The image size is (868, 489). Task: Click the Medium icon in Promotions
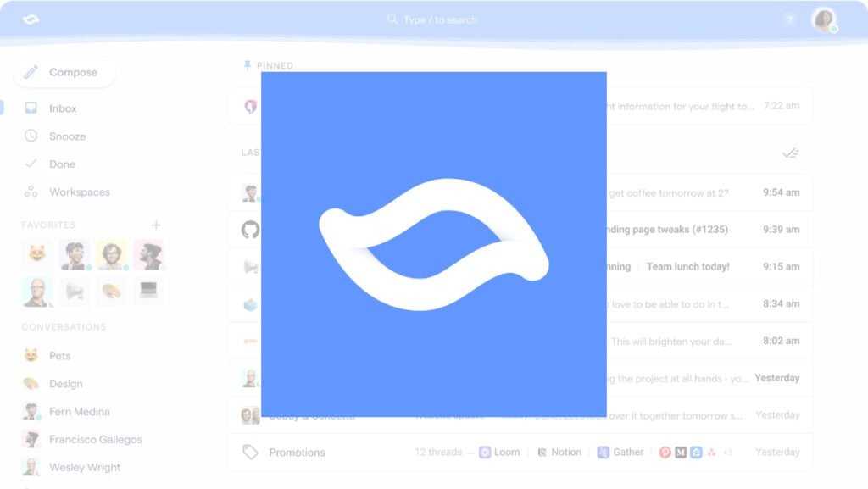pos(681,453)
